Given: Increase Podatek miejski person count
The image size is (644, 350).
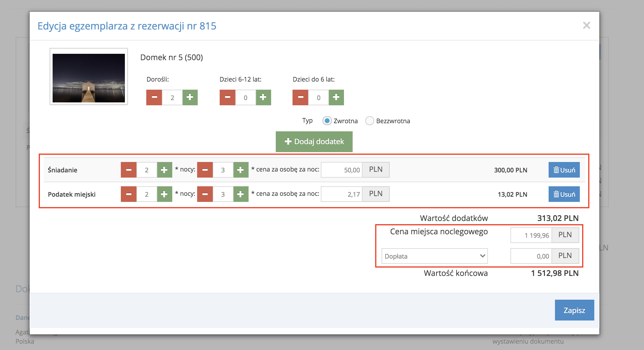Looking at the screenshot, I should coord(164,194).
